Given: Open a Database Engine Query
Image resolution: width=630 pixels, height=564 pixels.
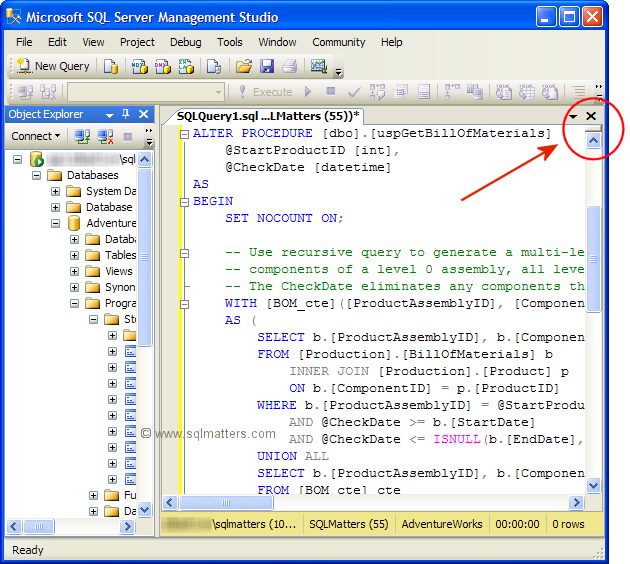Looking at the screenshot, I should [x=111, y=66].
